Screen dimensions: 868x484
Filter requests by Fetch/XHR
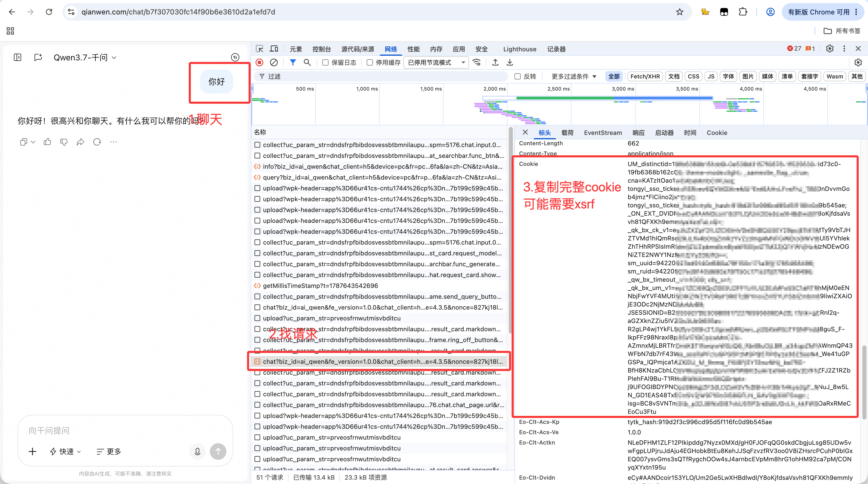(x=645, y=77)
